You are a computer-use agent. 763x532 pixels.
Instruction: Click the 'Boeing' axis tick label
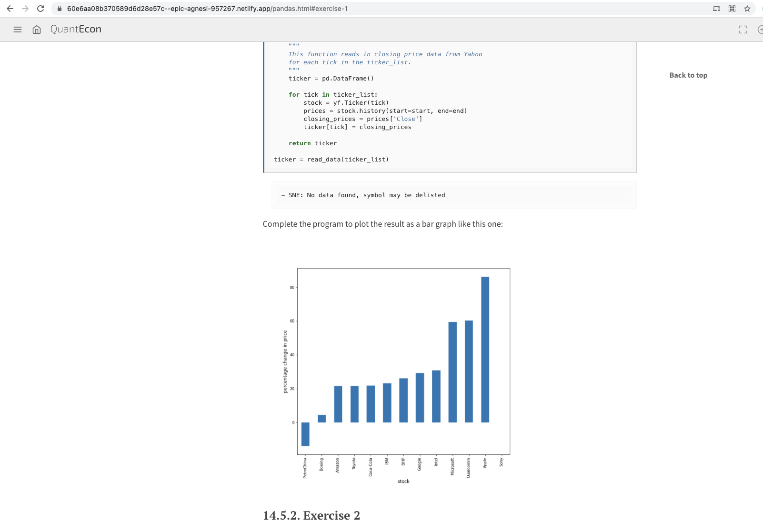tap(321, 464)
